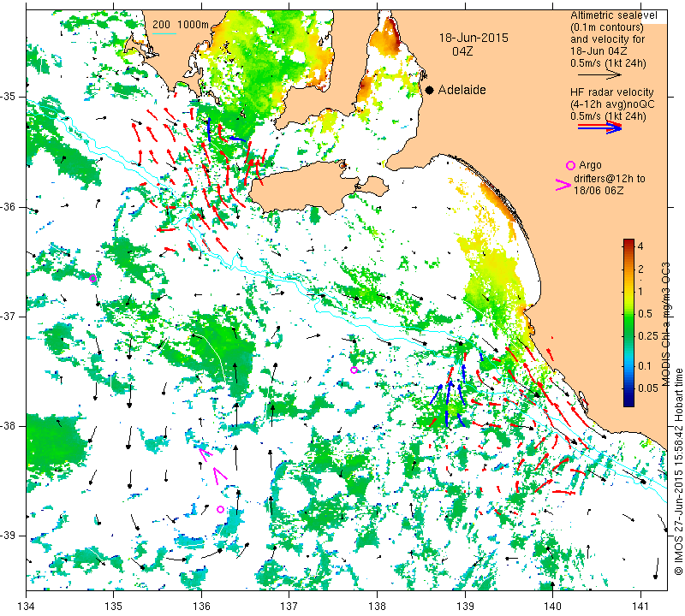
Task: Click the upper magenta drifter chevron near 136E 38.2S
Action: click(x=204, y=454)
